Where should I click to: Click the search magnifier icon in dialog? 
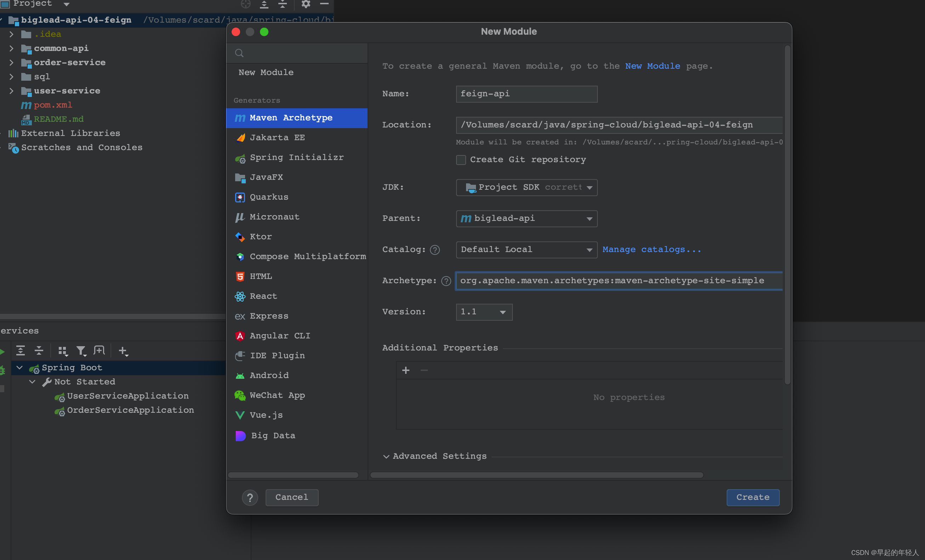(239, 53)
